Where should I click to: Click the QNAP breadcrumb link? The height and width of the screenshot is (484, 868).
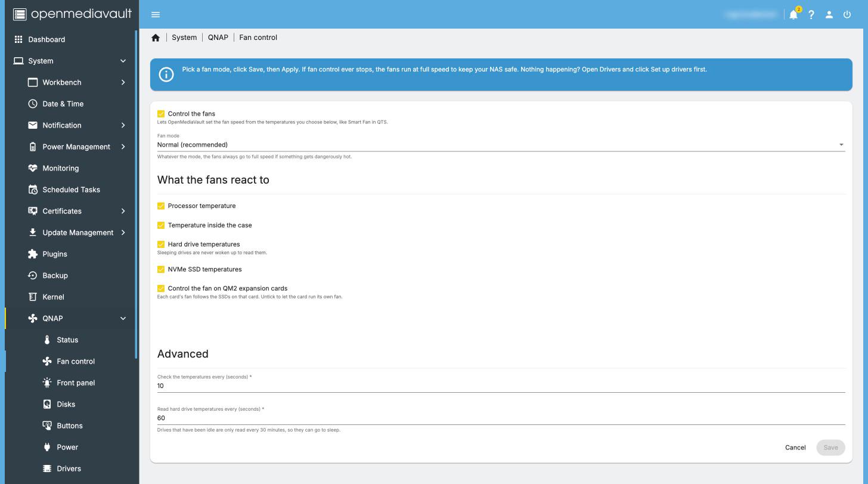[218, 38]
